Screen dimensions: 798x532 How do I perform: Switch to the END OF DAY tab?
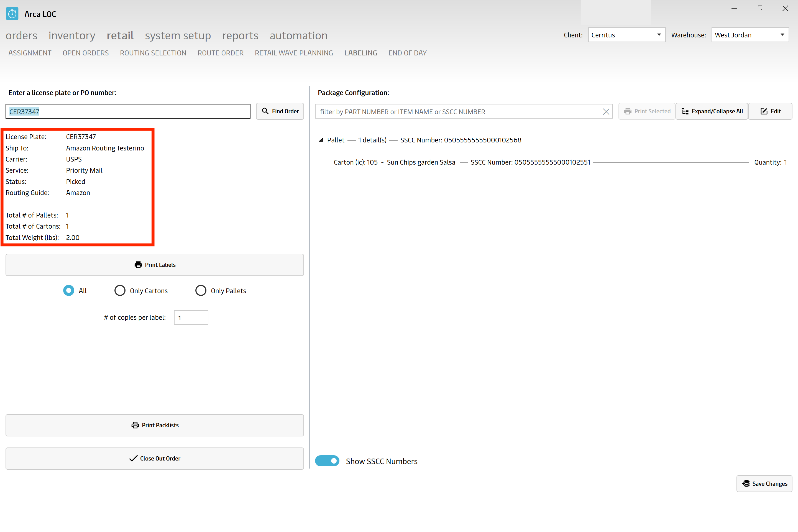408,53
